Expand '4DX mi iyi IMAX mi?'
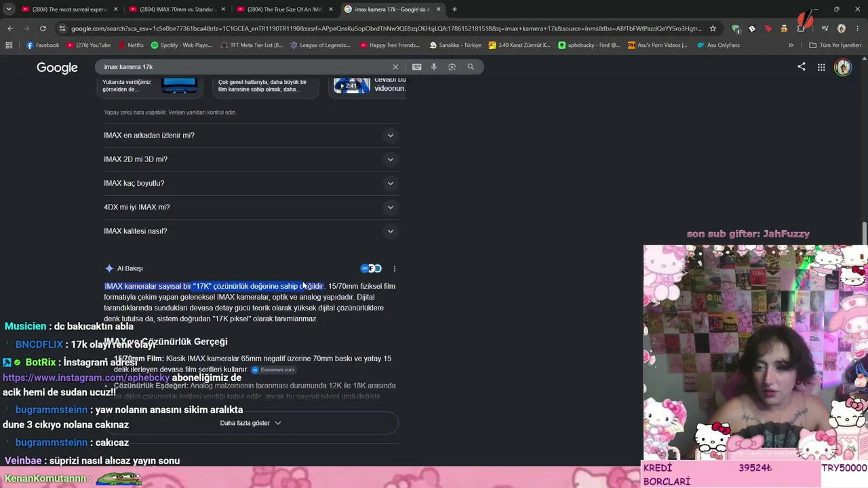Image resolution: width=868 pixels, height=488 pixels. tap(250, 207)
